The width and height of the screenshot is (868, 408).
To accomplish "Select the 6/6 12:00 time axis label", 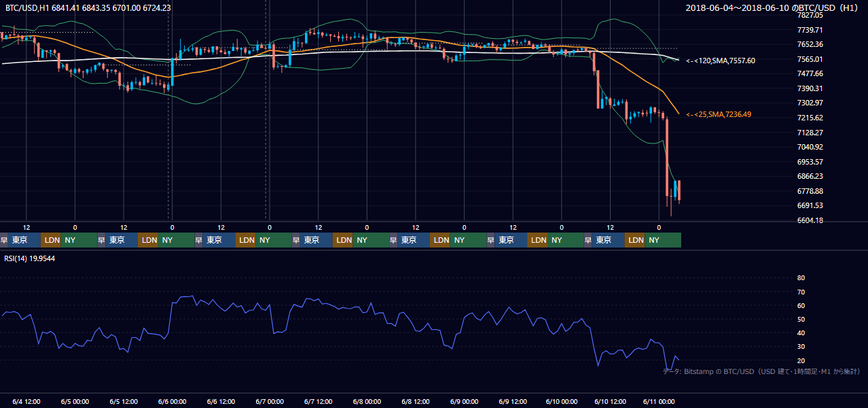I will 221,401.
